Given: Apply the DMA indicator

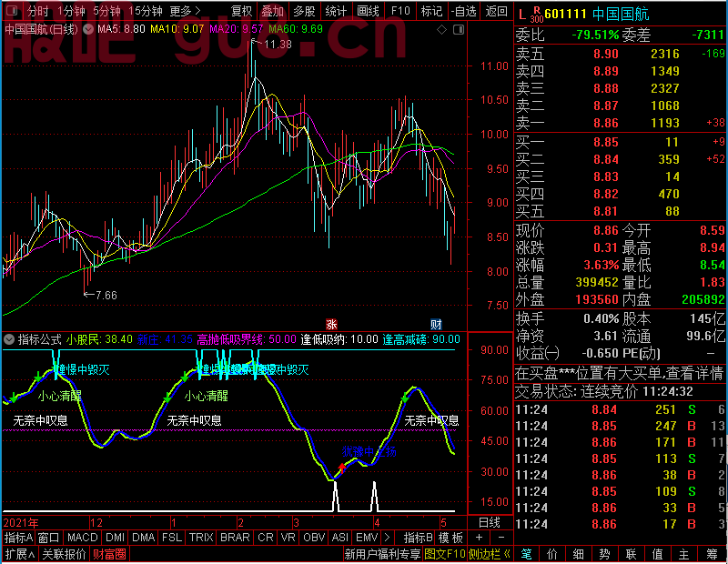Looking at the screenshot, I should pyautogui.click(x=144, y=538).
